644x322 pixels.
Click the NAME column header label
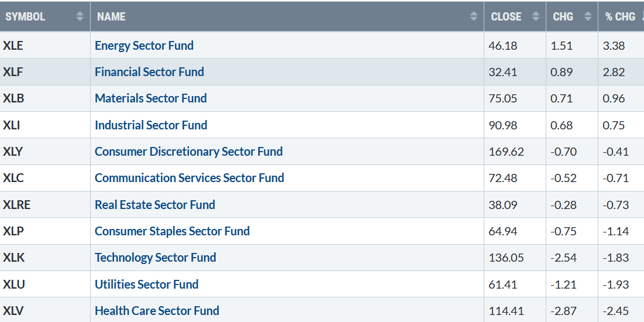coord(111,16)
